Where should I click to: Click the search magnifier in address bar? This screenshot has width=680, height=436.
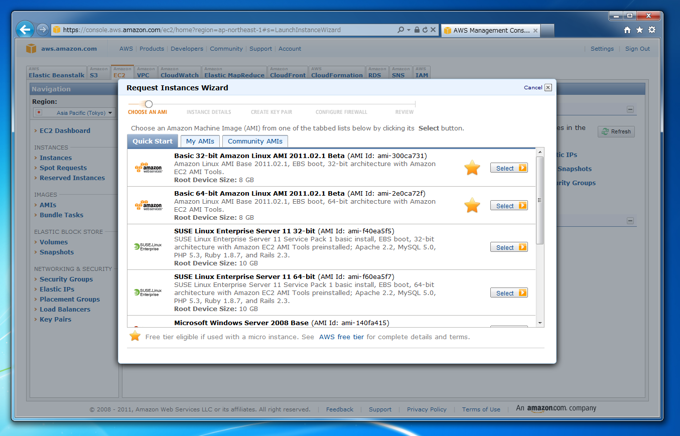(x=401, y=30)
